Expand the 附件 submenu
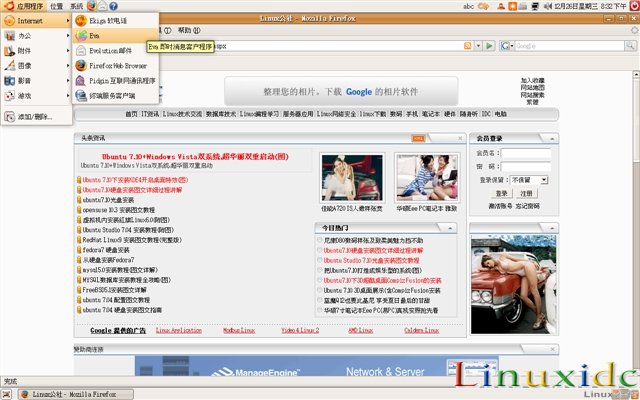The width and height of the screenshot is (640, 400). (36, 51)
